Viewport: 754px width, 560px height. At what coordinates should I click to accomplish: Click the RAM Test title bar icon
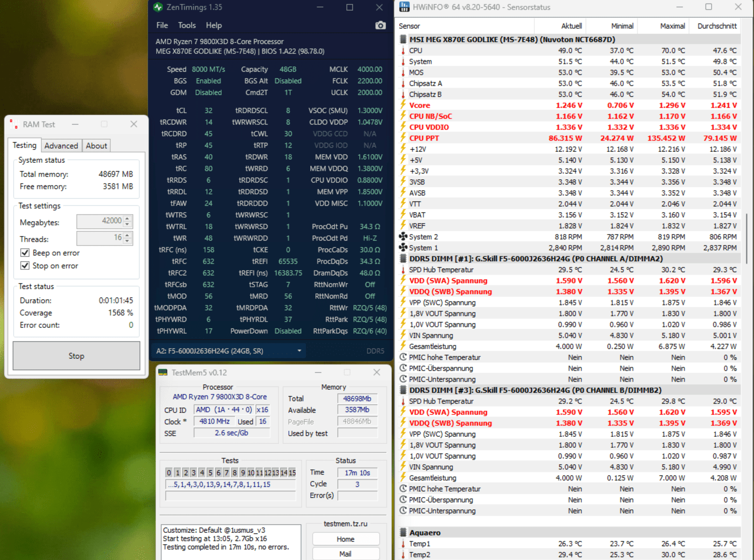tap(14, 124)
